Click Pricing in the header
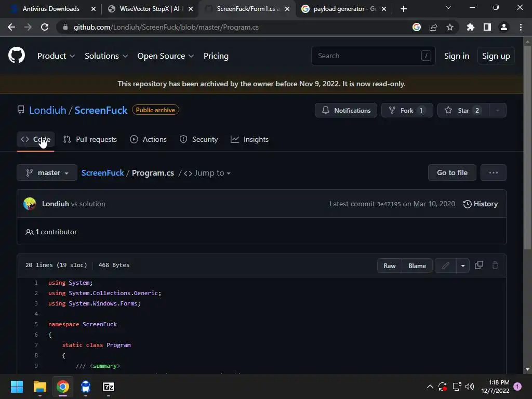The image size is (532, 399). (x=216, y=56)
